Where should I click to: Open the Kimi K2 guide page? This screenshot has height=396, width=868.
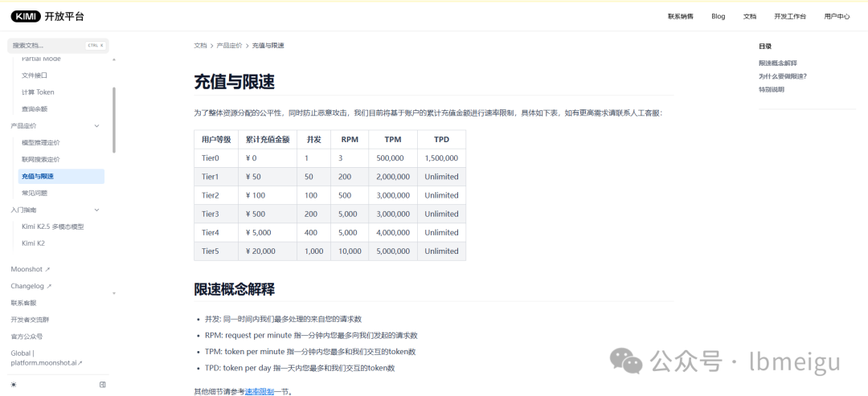pyautogui.click(x=33, y=243)
